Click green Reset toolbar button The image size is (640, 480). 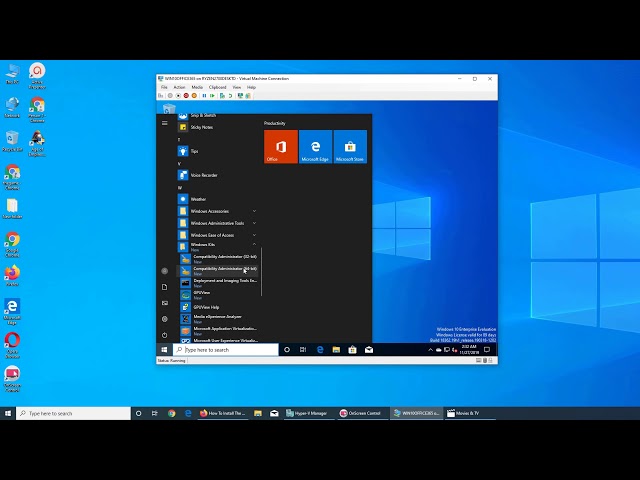pyautogui.click(x=213, y=96)
